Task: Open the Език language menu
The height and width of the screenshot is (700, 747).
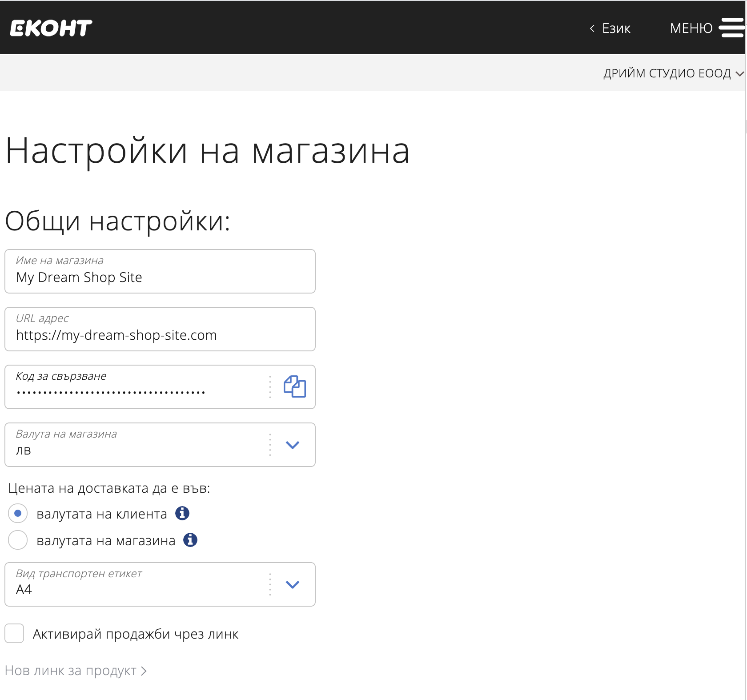Action: point(616,28)
